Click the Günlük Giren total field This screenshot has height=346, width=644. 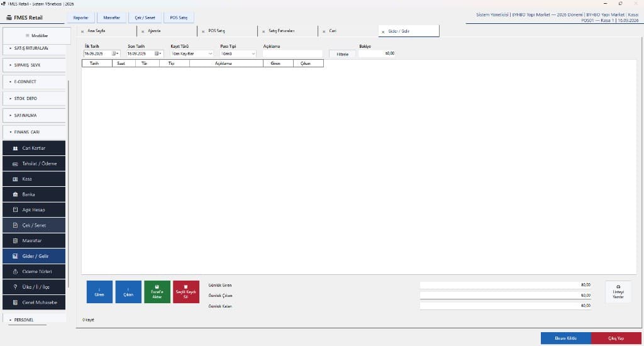coord(506,285)
